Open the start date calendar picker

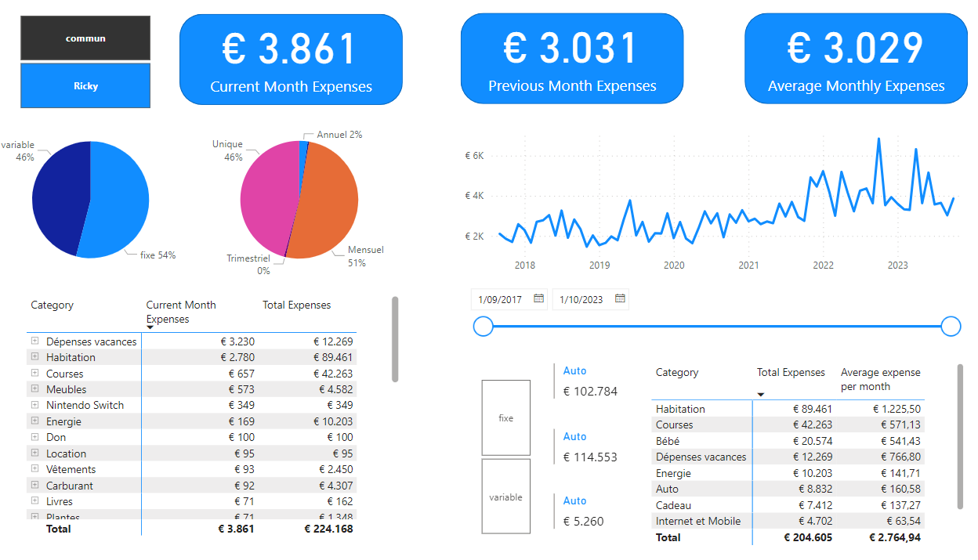point(538,298)
